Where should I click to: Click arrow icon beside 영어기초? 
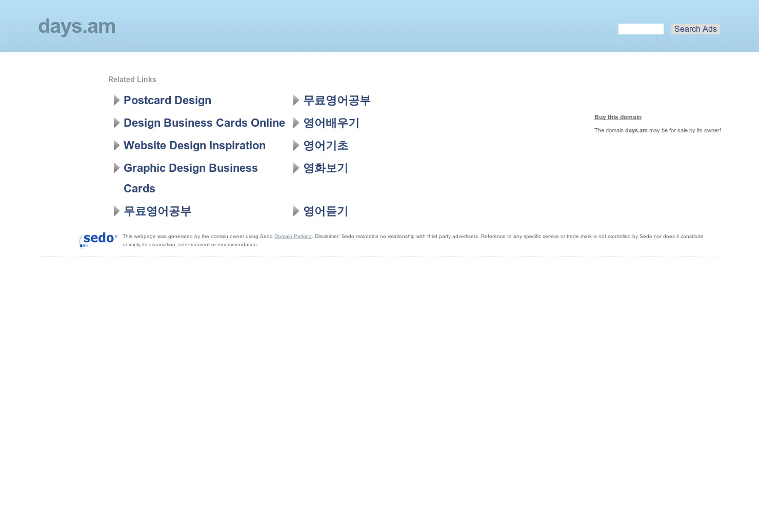point(296,146)
